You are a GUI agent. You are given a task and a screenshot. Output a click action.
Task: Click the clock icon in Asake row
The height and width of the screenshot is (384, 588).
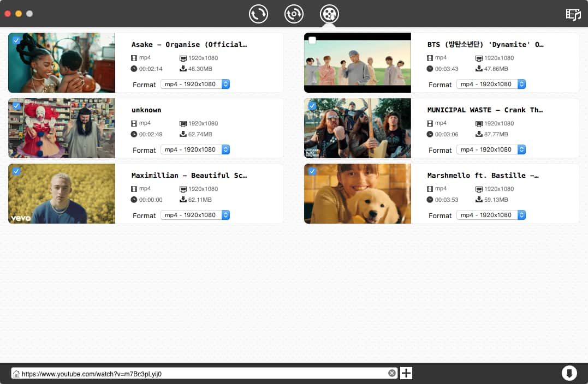tap(134, 69)
